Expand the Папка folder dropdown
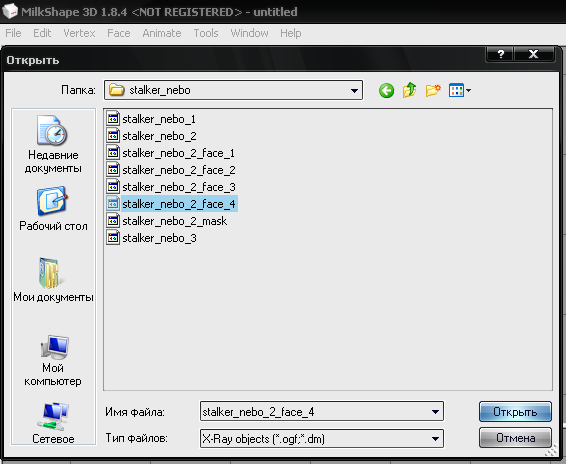 coord(354,90)
